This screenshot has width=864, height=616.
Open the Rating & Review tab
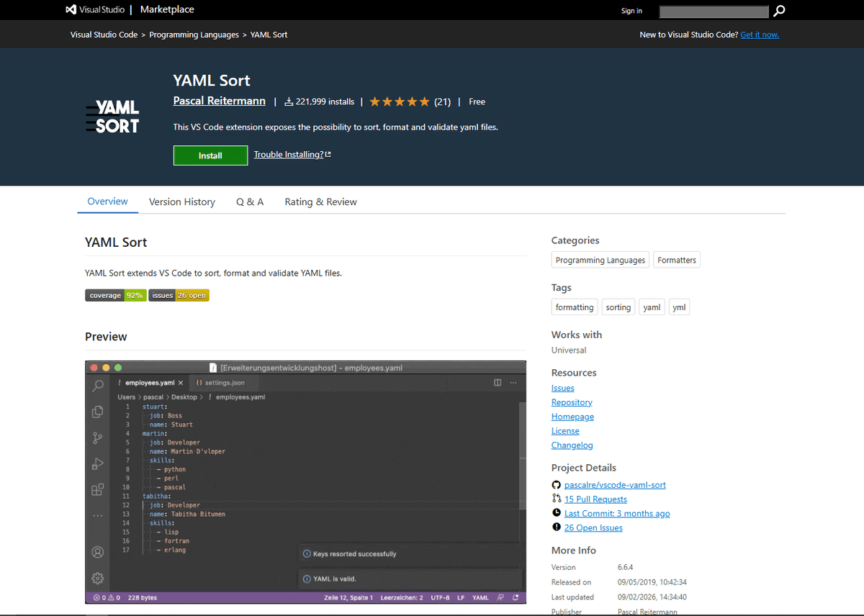point(320,202)
